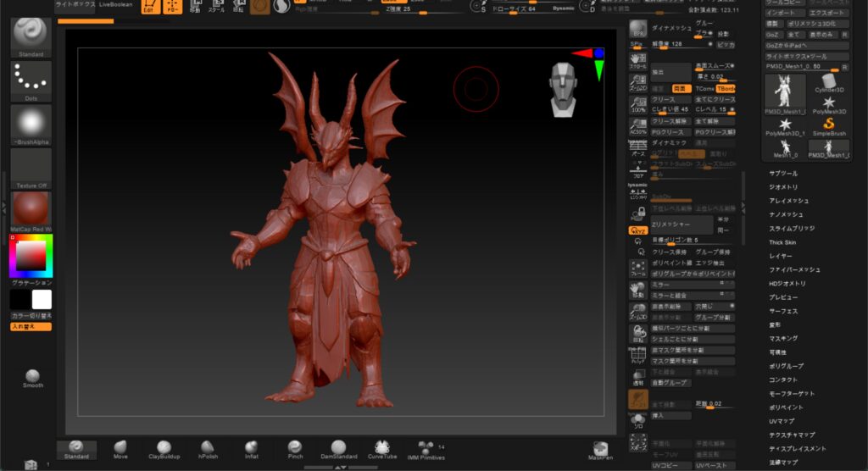Toggle the PolyF wireframe display
This screenshot has width=868, height=471.
coord(637,355)
